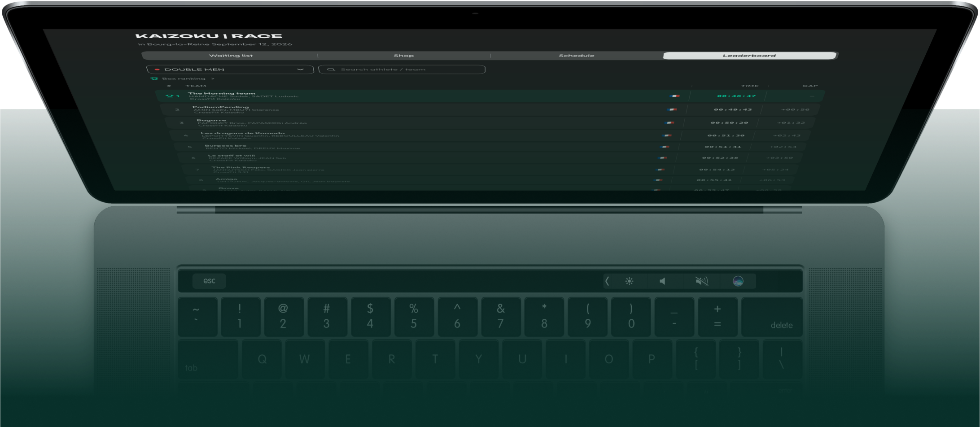Toggle the mute icon on the Touch Bar
Screen dimensions: 980x427
(701, 281)
